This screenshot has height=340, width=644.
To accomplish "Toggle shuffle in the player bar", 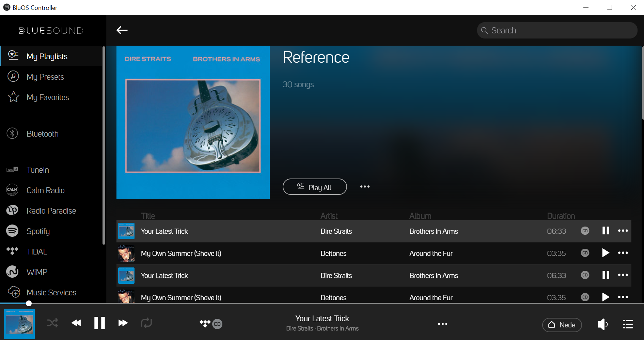I will click(52, 323).
